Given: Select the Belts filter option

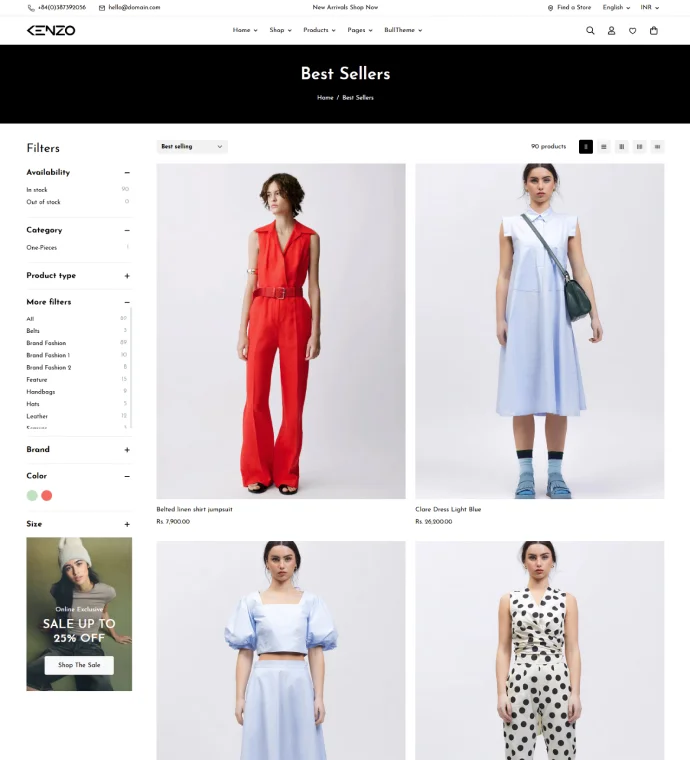Looking at the screenshot, I should click(x=33, y=331).
